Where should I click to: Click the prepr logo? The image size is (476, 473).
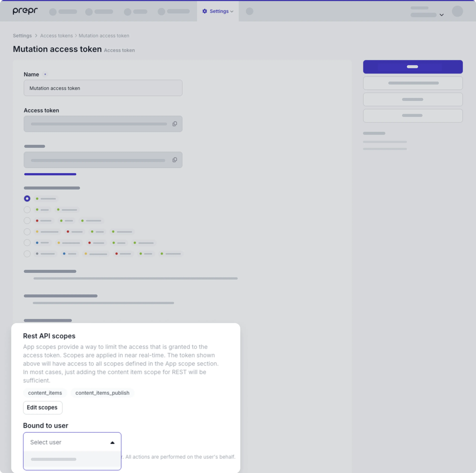[x=25, y=11]
